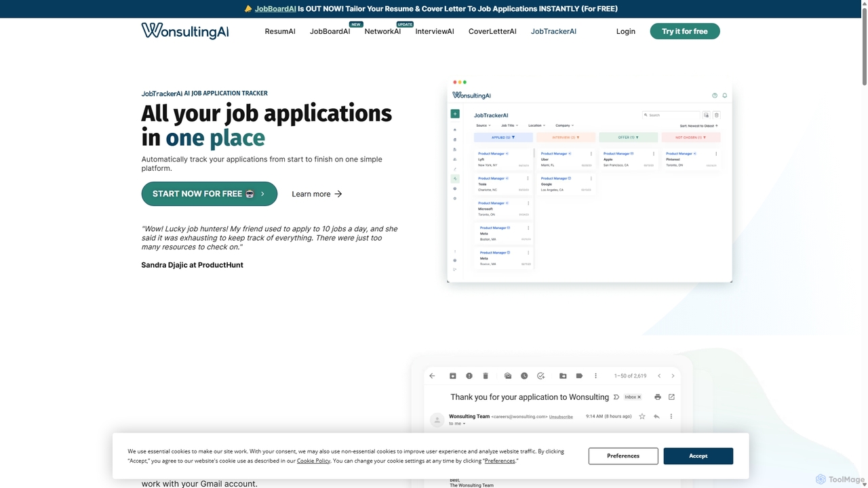Click the Login link
868x488 pixels.
click(626, 31)
